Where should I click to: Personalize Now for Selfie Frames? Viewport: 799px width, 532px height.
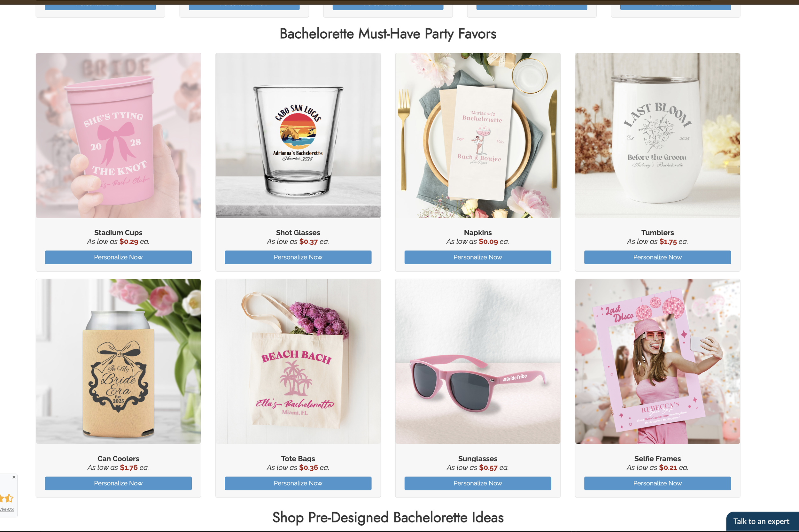click(657, 483)
